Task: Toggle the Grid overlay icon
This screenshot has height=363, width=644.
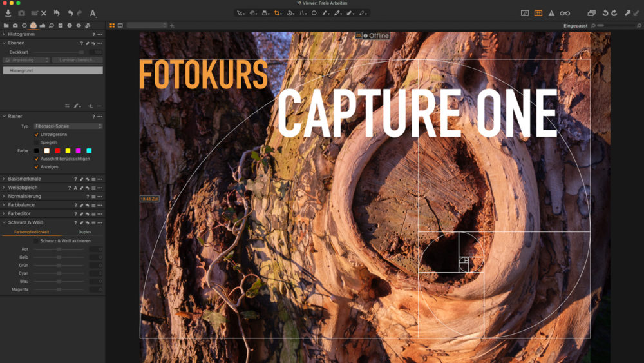Action: 538,13
